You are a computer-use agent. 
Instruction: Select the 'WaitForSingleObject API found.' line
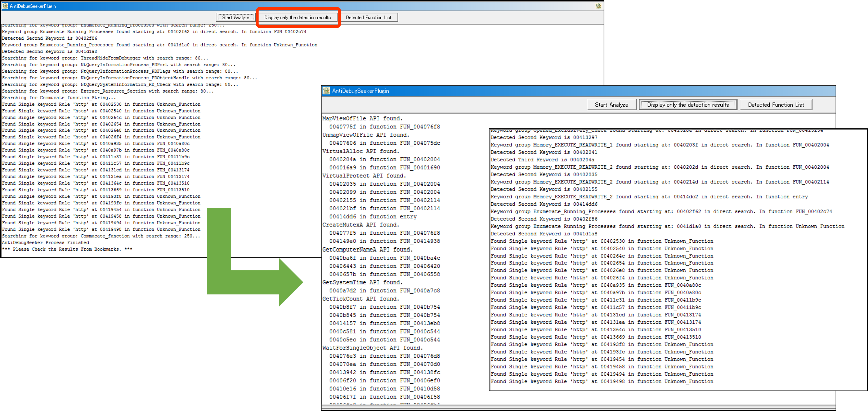(372, 348)
